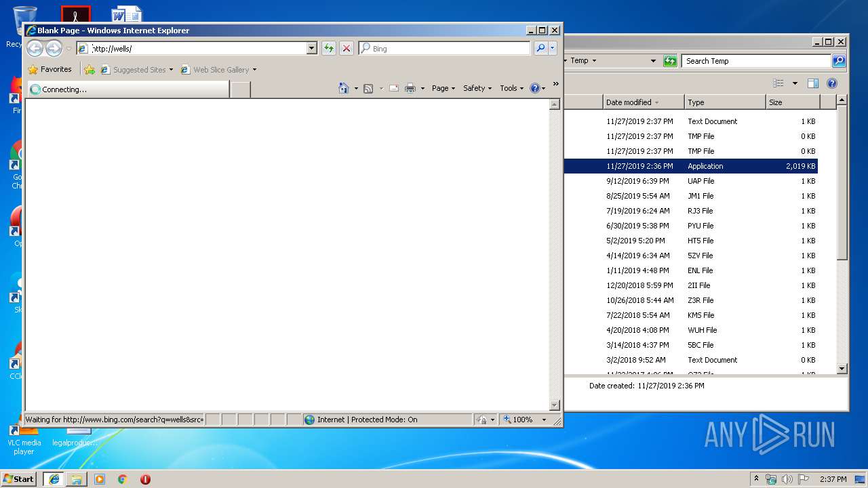Expand the search provider dropdown
Image resolution: width=868 pixels, height=488 pixels.
click(x=553, y=48)
